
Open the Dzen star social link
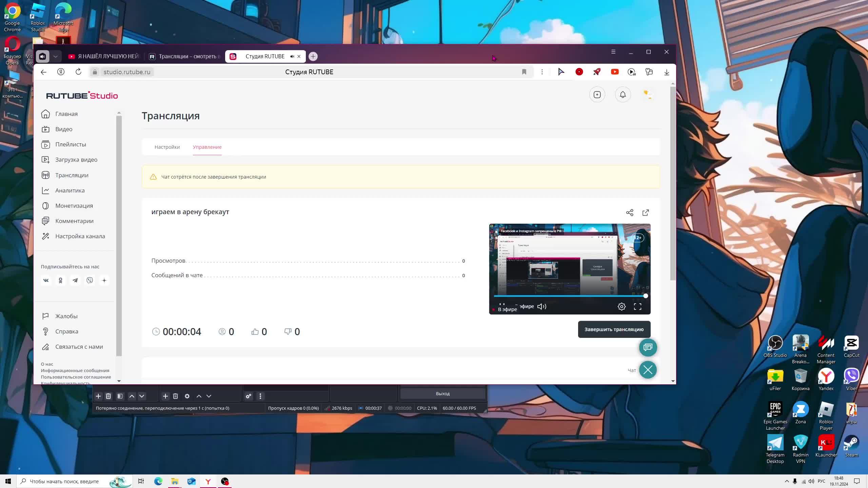(x=104, y=280)
